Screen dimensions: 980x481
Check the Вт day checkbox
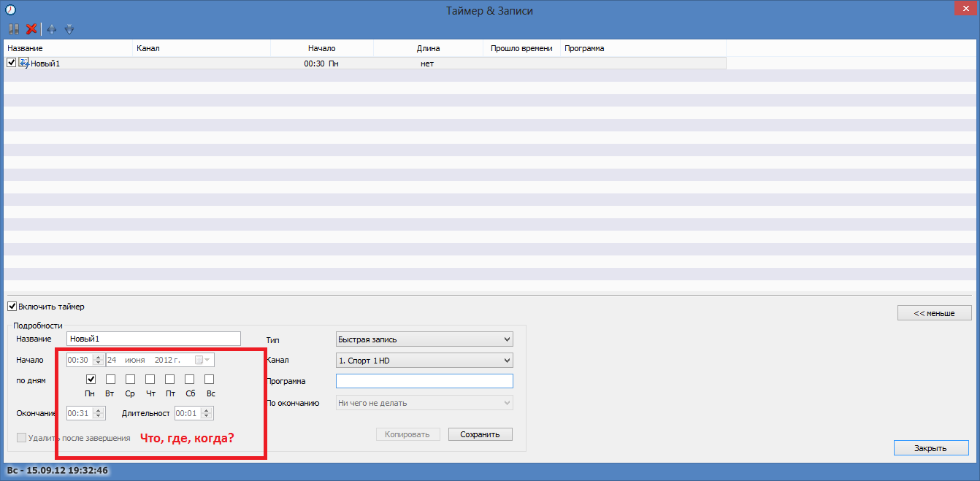110,380
